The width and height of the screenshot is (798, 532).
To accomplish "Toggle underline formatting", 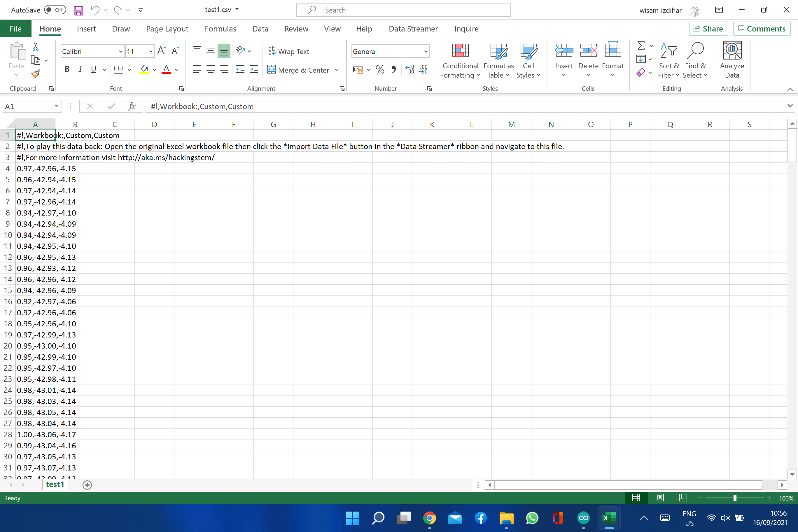I will (93, 69).
